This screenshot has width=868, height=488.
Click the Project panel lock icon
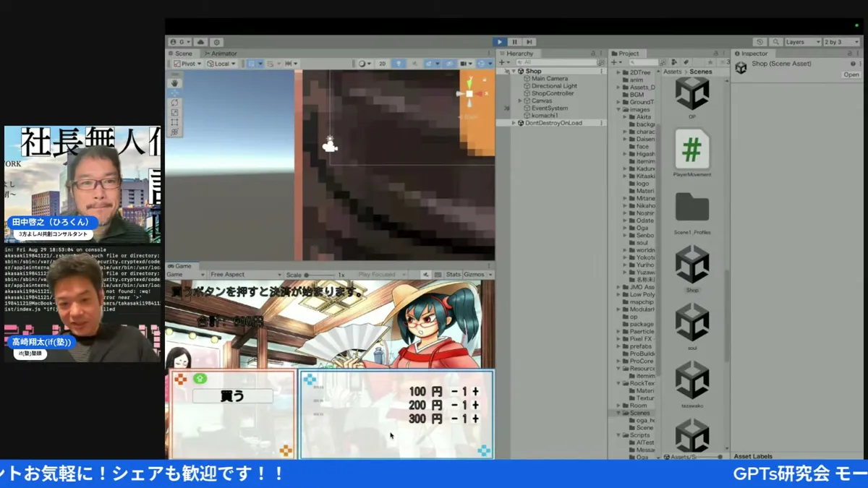tap(715, 53)
